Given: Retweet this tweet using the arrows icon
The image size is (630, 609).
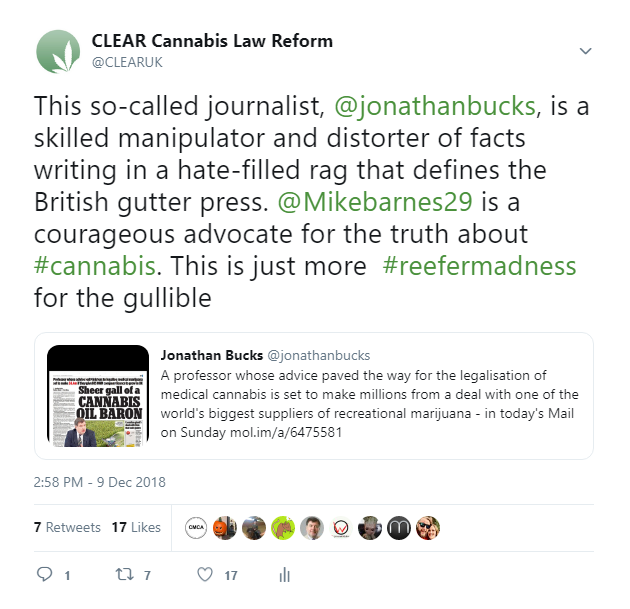Looking at the screenshot, I should (127, 575).
